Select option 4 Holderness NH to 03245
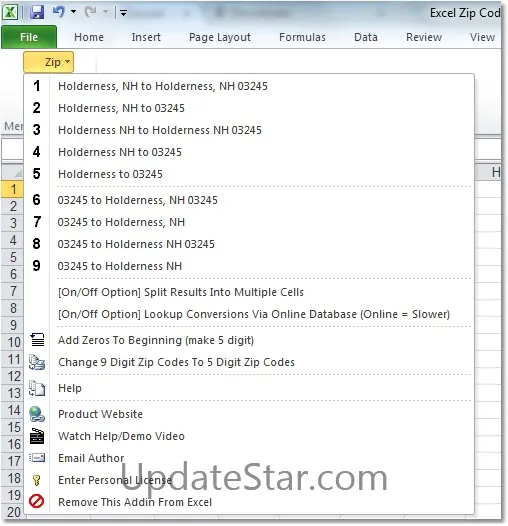Screen dimensions: 508x526 [x=249, y=152]
